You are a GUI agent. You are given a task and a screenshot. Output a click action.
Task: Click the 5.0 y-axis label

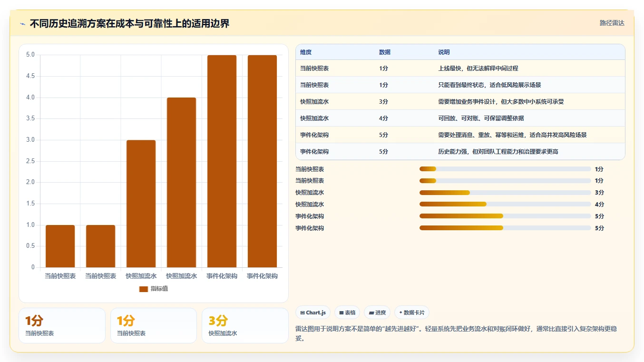point(30,55)
